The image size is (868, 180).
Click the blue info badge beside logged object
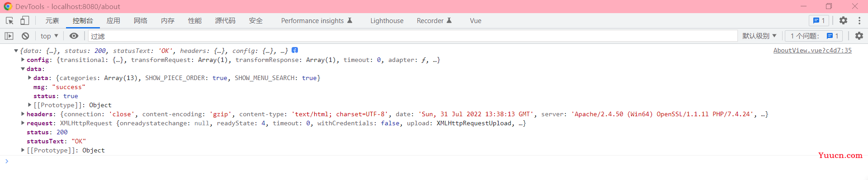coord(295,50)
